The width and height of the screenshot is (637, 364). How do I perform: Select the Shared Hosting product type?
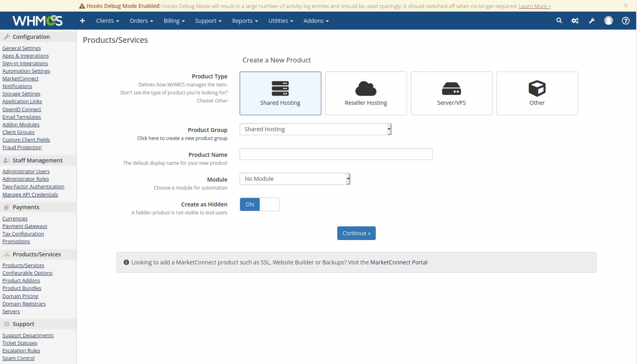[x=280, y=93]
